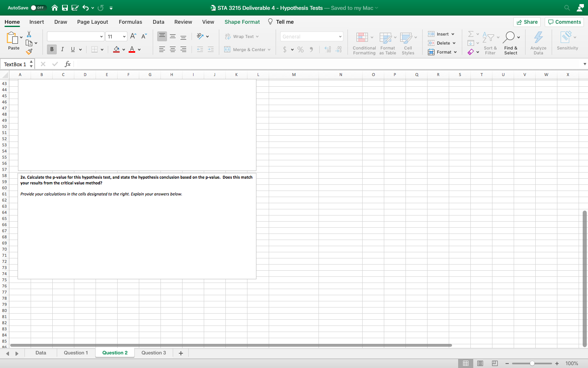Image resolution: width=588 pixels, height=368 pixels.
Task: Toggle top vertical alignment
Action: [162, 36]
